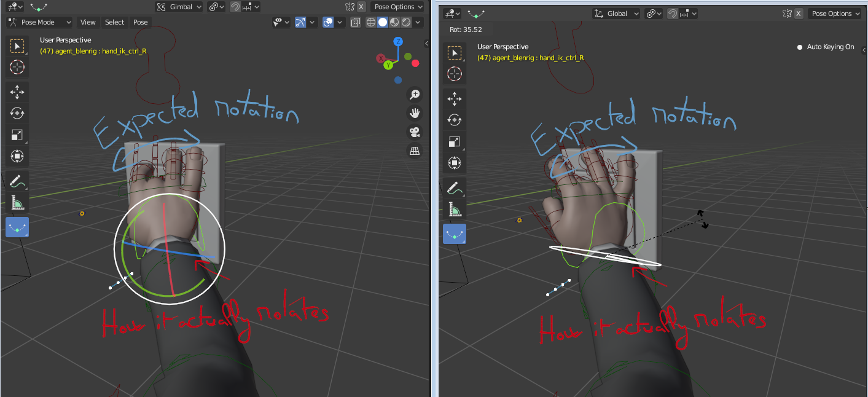
Task: Switch to Rendered shading mode
Action: click(405, 22)
